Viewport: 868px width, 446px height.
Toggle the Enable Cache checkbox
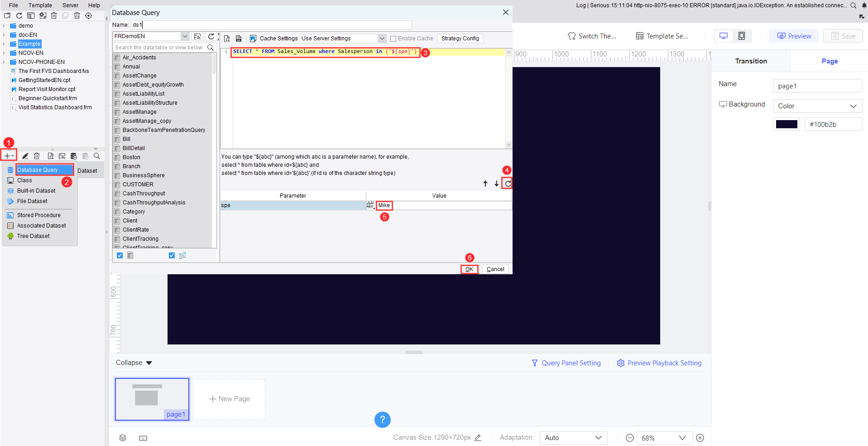tap(393, 39)
